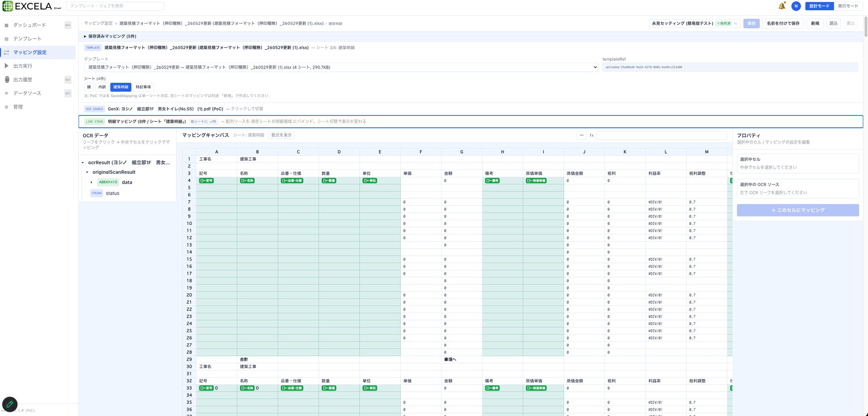Switch to the 特記事項 sheet tab
The image size is (868, 416).
pos(143,87)
